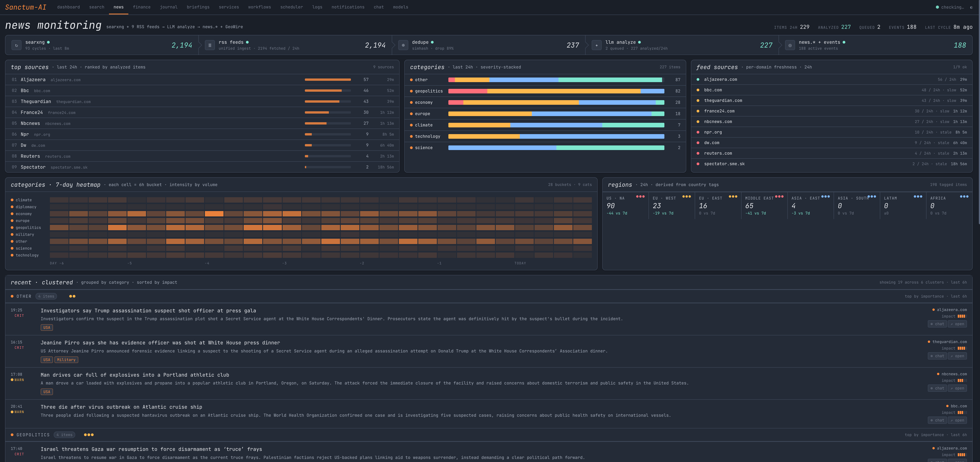Click the geopolitics heatmap row label
The height and width of the screenshot is (462, 980).
click(28, 228)
